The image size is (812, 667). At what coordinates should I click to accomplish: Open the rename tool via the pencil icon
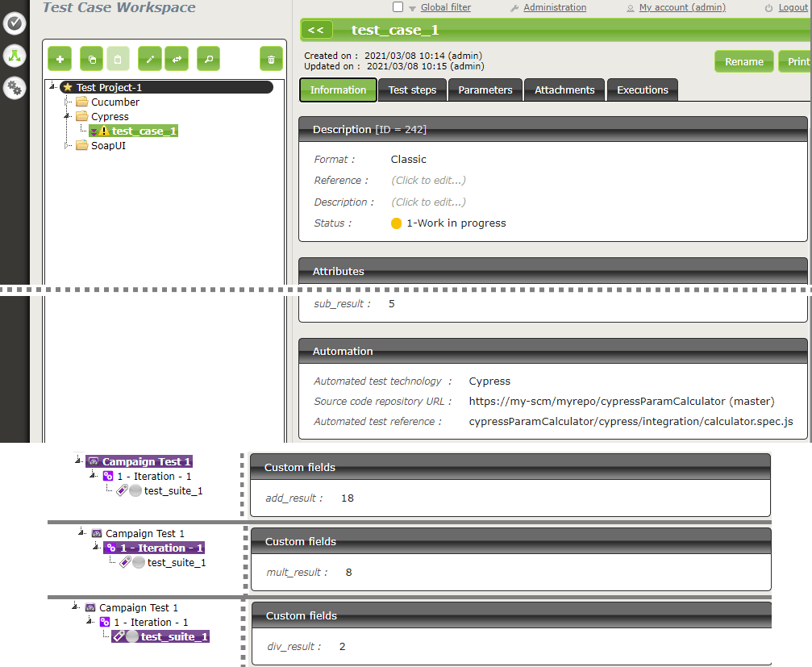tap(149, 59)
